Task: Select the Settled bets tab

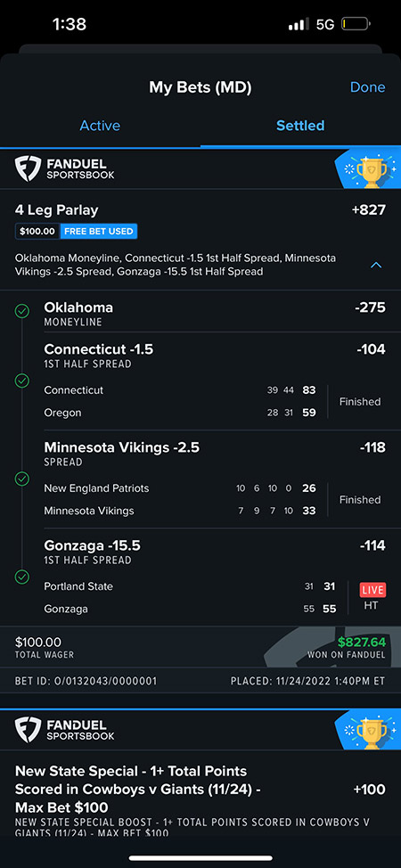Action: click(300, 126)
